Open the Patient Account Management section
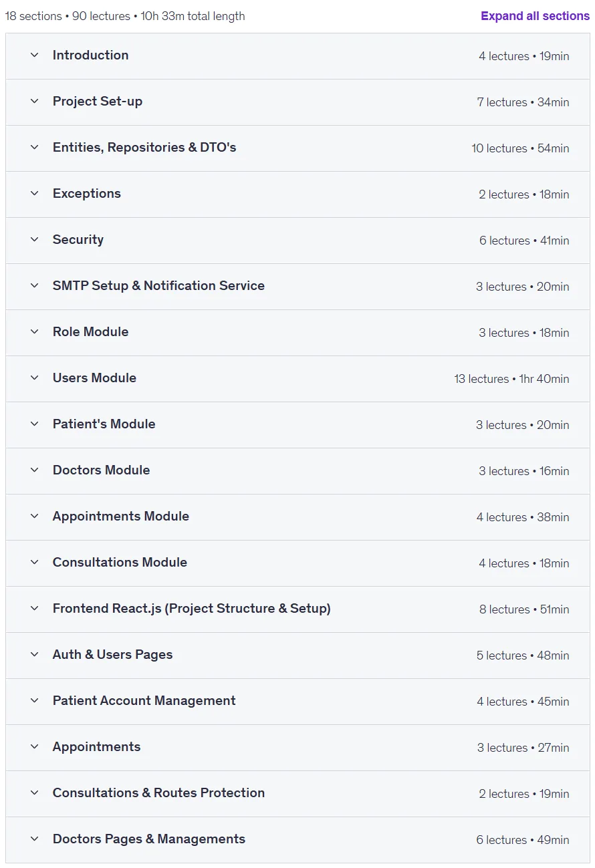 click(x=297, y=701)
